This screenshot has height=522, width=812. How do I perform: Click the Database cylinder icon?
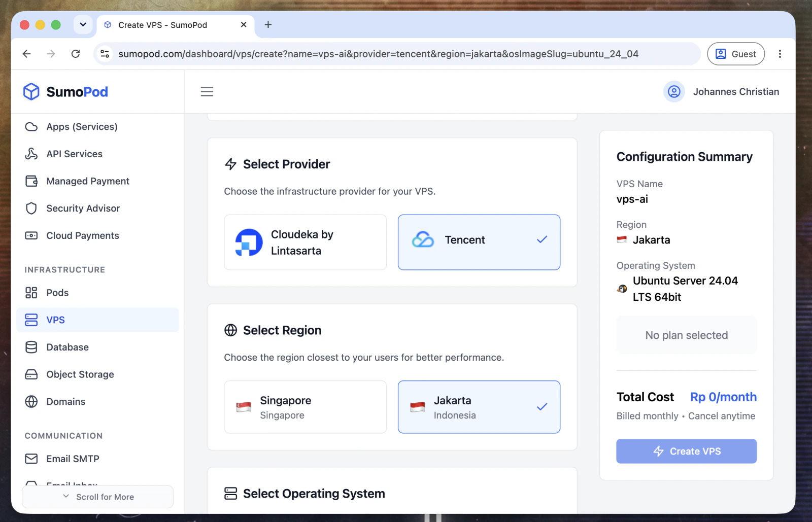tap(31, 347)
